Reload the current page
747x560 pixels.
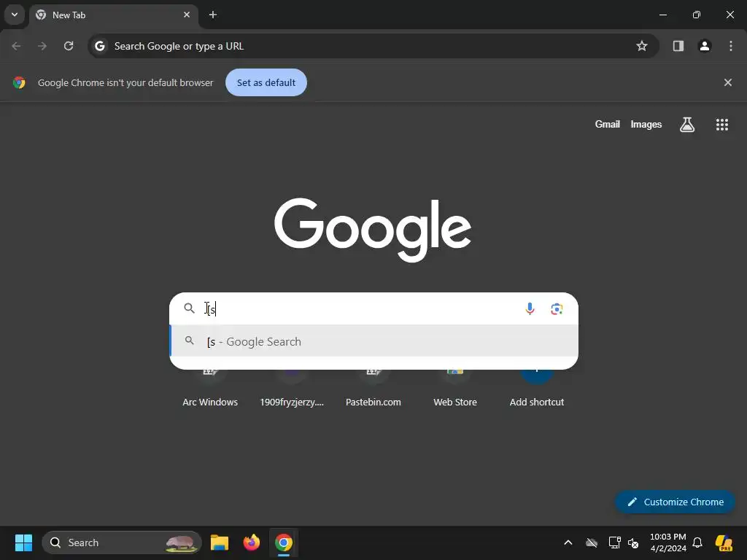pyautogui.click(x=69, y=46)
